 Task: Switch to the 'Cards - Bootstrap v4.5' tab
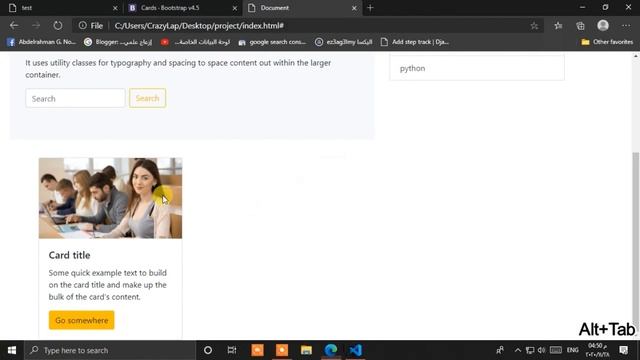(x=182, y=8)
